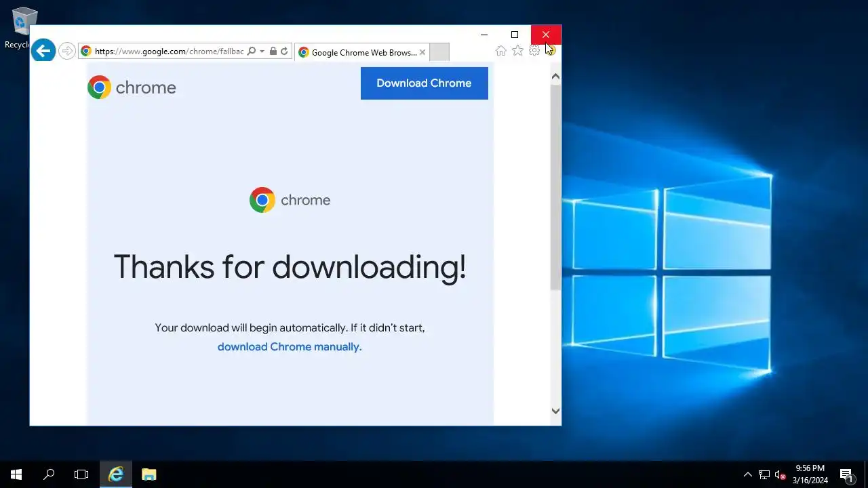Click the scrollbar down arrow
Screen dimensions: 868x488
pyautogui.click(x=555, y=411)
